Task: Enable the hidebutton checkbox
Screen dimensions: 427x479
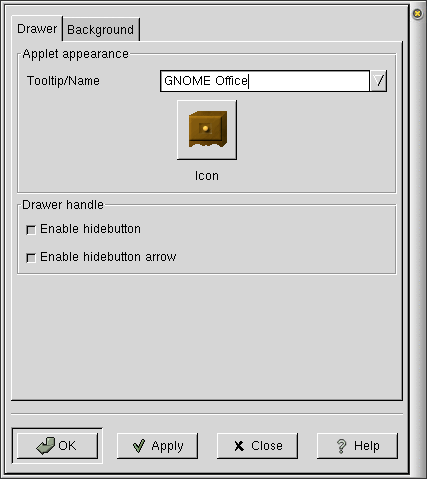Action: (31, 230)
